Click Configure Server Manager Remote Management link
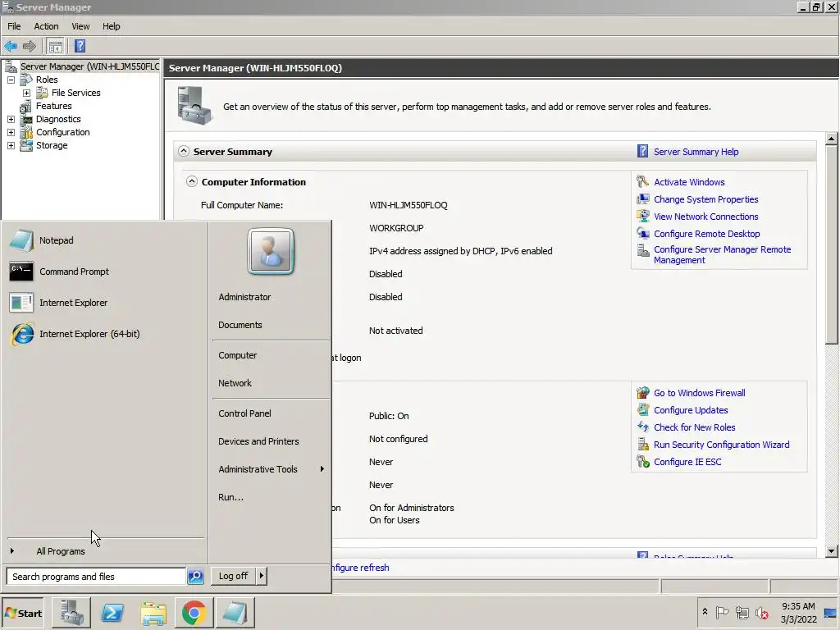 722,254
